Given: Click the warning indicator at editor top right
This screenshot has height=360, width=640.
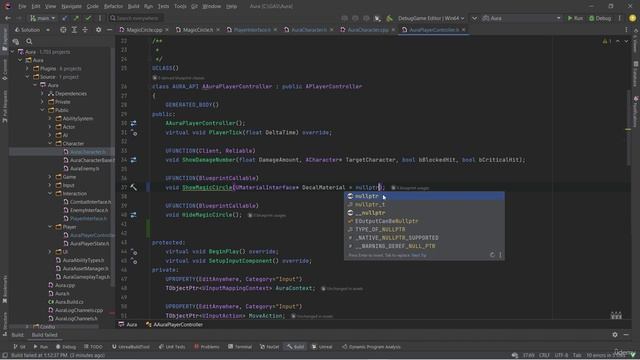Looking at the screenshot, I should click(x=607, y=41).
